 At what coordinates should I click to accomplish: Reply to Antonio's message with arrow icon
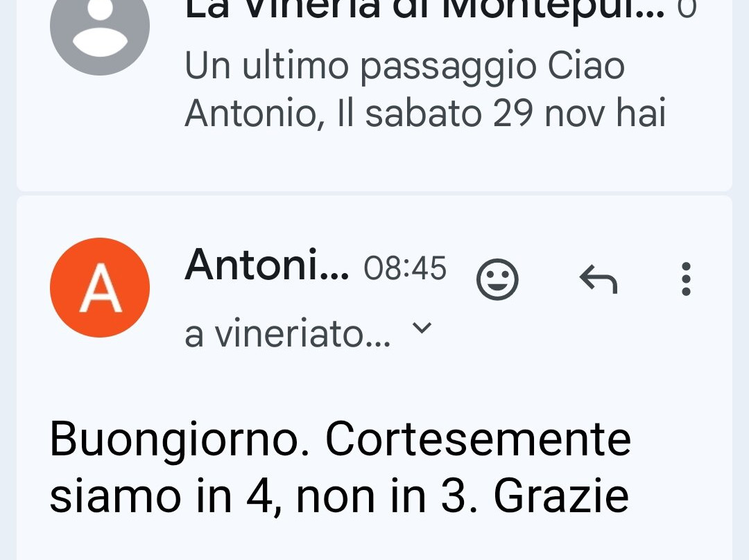click(x=598, y=279)
